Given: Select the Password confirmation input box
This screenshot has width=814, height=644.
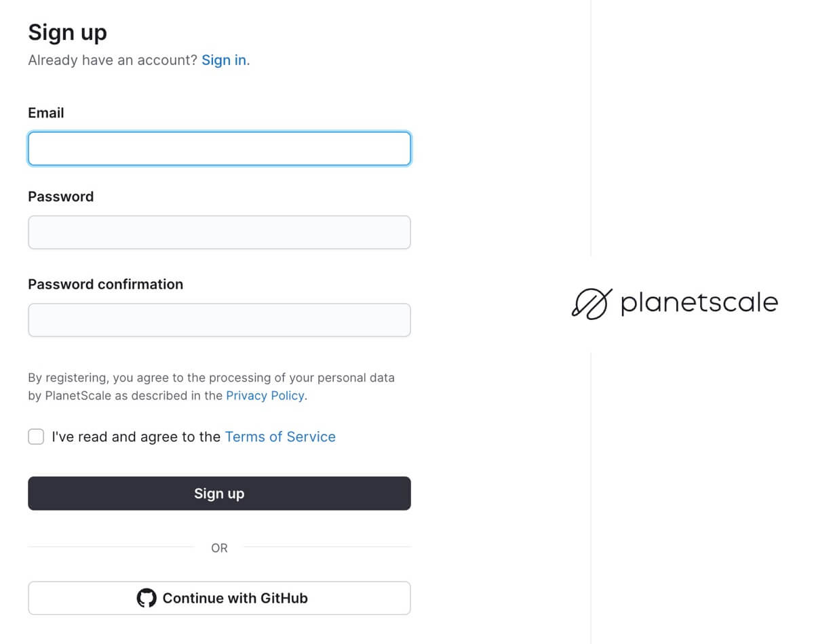Looking at the screenshot, I should [x=219, y=320].
